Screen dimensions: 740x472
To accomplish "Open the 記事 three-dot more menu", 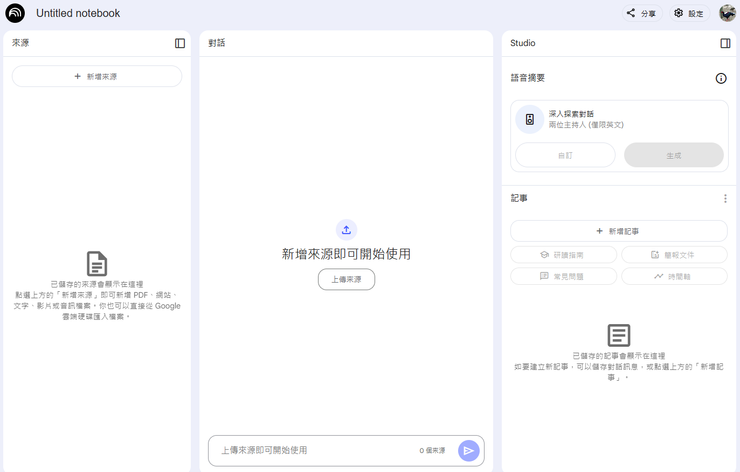I will tap(725, 199).
